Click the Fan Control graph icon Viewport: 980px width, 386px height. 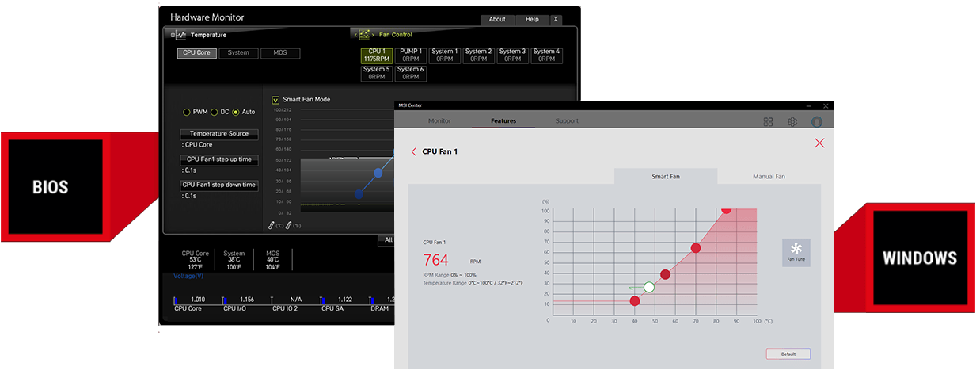click(x=364, y=35)
